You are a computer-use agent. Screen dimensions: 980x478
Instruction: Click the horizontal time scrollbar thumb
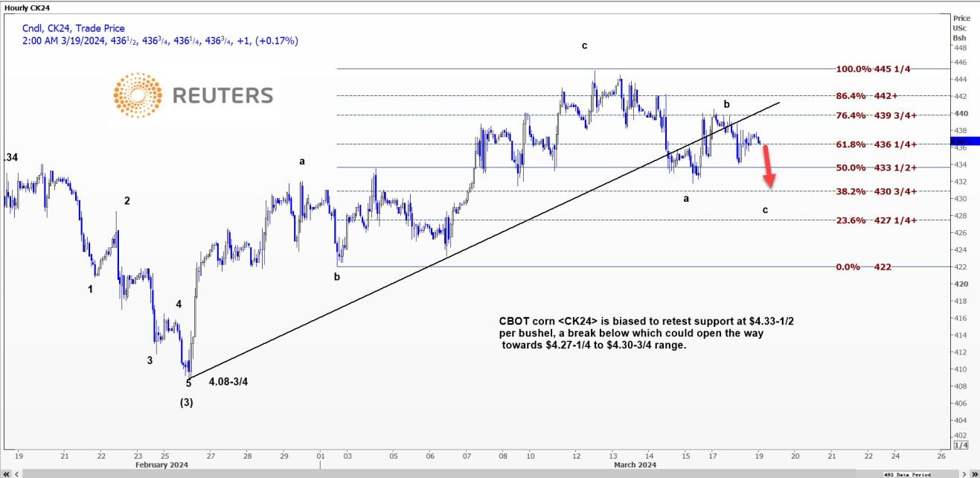point(439,474)
